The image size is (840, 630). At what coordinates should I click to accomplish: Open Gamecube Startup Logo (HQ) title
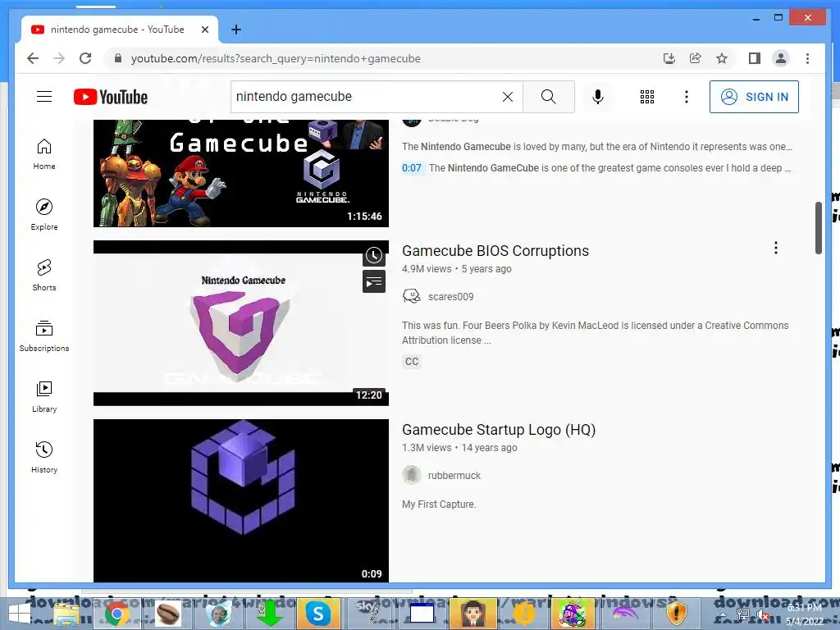click(x=498, y=430)
